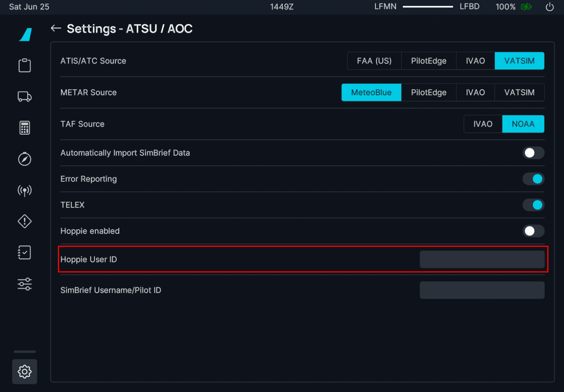Focus the SimBrief Username/Pilot ID field

pyautogui.click(x=482, y=290)
